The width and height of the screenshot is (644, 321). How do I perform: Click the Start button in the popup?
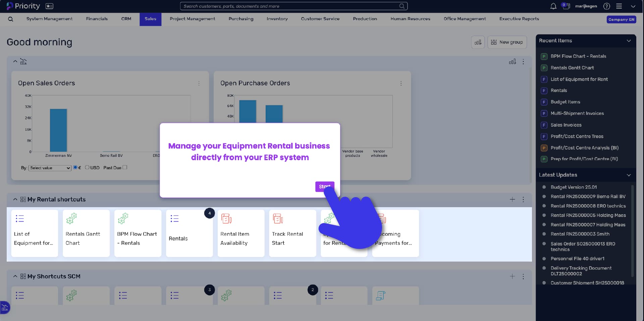pyautogui.click(x=324, y=186)
